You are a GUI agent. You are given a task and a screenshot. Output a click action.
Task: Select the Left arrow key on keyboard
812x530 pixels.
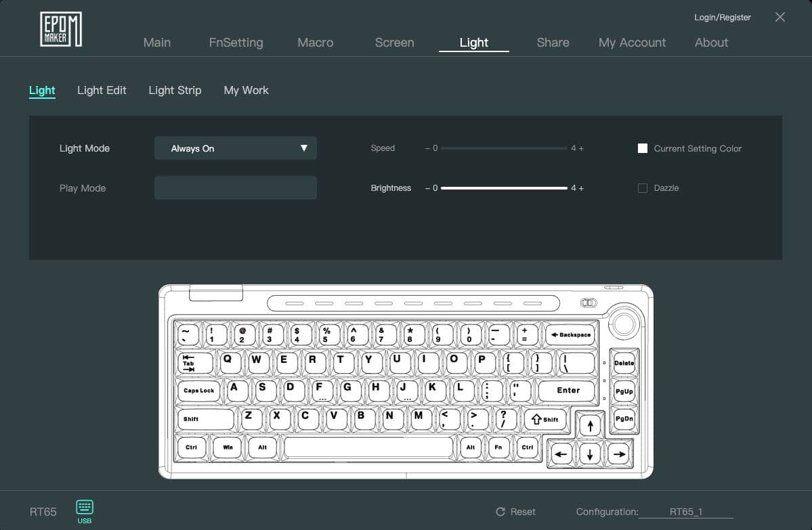[x=561, y=454]
